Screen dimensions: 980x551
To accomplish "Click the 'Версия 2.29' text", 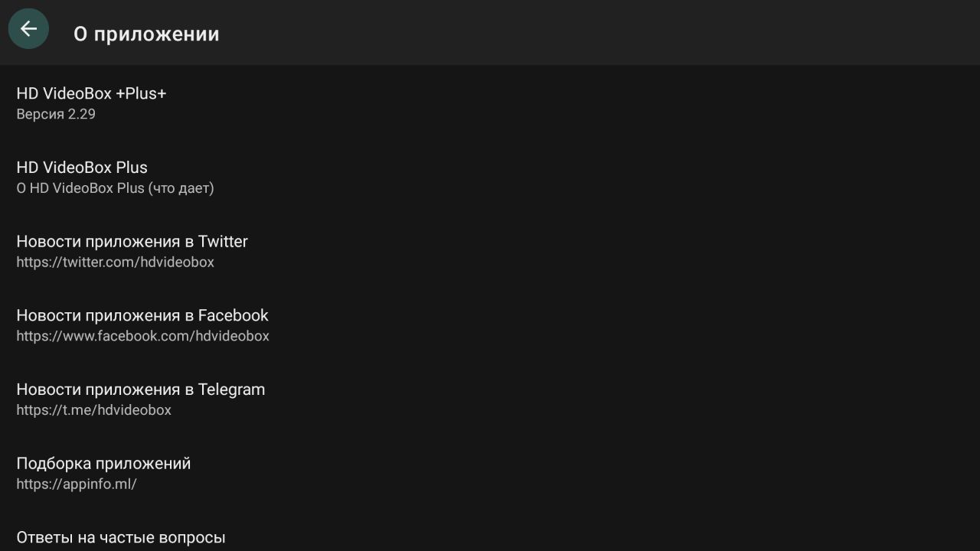I will pos(56,114).
